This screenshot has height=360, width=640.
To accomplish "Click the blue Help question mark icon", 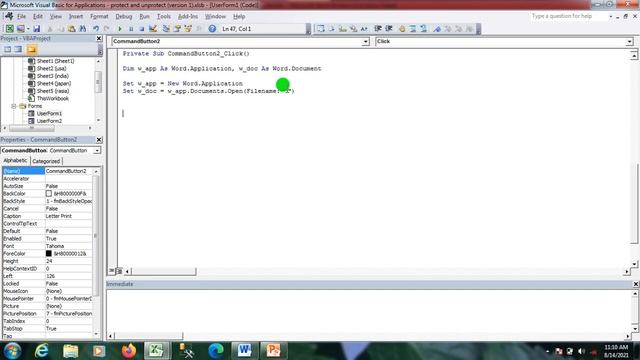I will [x=212, y=29].
